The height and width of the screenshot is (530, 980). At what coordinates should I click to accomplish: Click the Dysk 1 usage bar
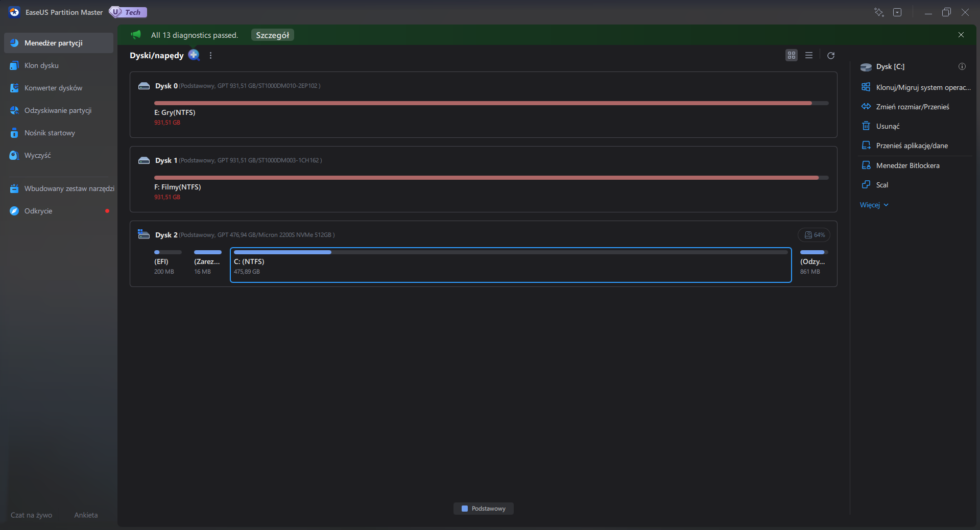tap(491, 178)
